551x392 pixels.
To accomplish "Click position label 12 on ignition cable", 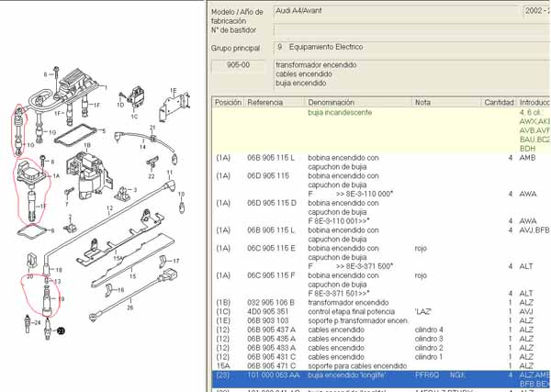I will point(109,208).
